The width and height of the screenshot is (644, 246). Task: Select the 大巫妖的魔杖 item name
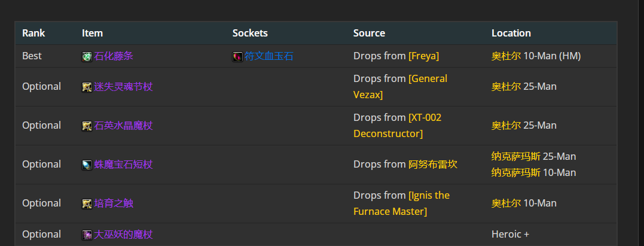point(123,235)
